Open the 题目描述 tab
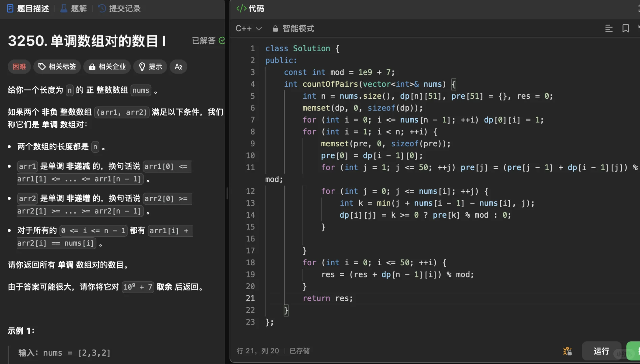Screen dimensions: 640x364 (x=28, y=8)
